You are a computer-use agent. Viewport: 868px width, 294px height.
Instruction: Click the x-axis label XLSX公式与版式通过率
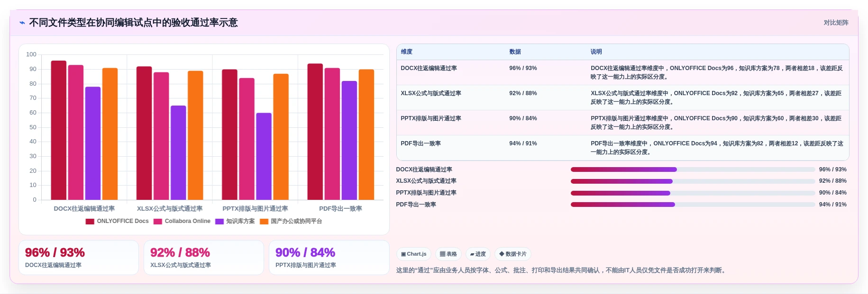pyautogui.click(x=170, y=209)
